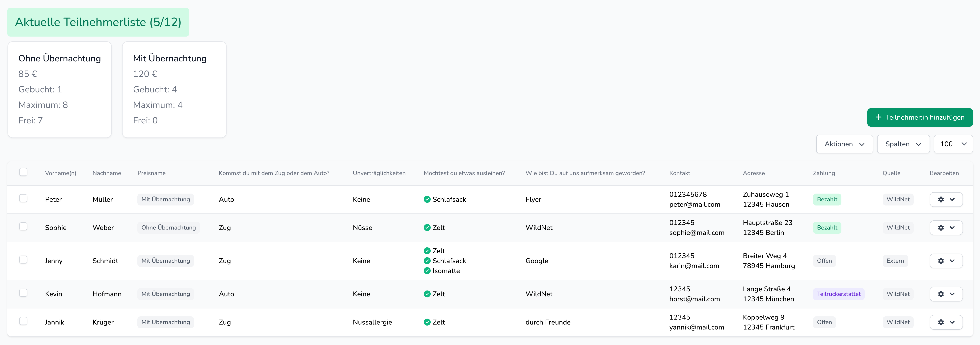The image size is (980, 345).
Task: Click the Kontakt column header
Action: [x=679, y=173]
